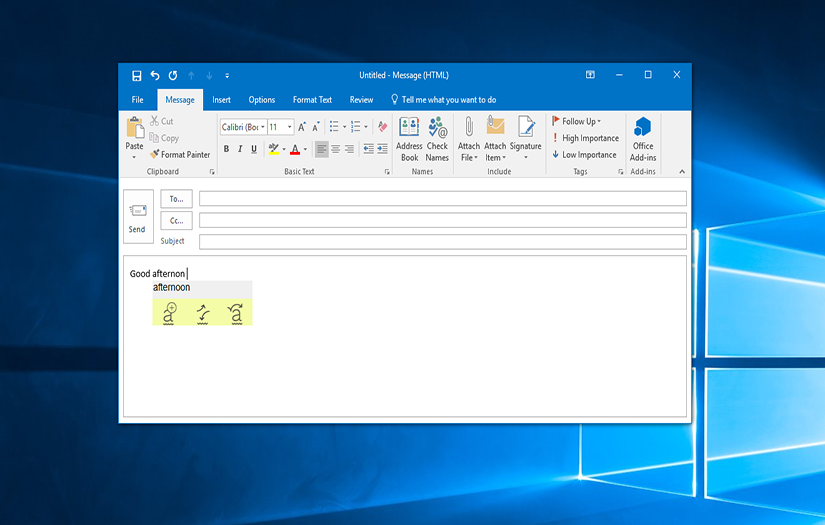Expand the bullet style dropdown arrow
This screenshot has height=525, width=825.
[345, 127]
